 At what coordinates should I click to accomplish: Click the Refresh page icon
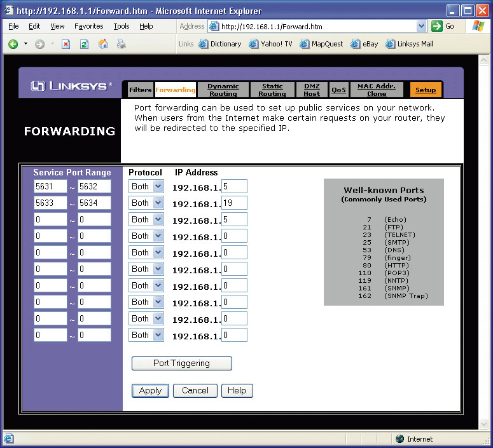84,44
